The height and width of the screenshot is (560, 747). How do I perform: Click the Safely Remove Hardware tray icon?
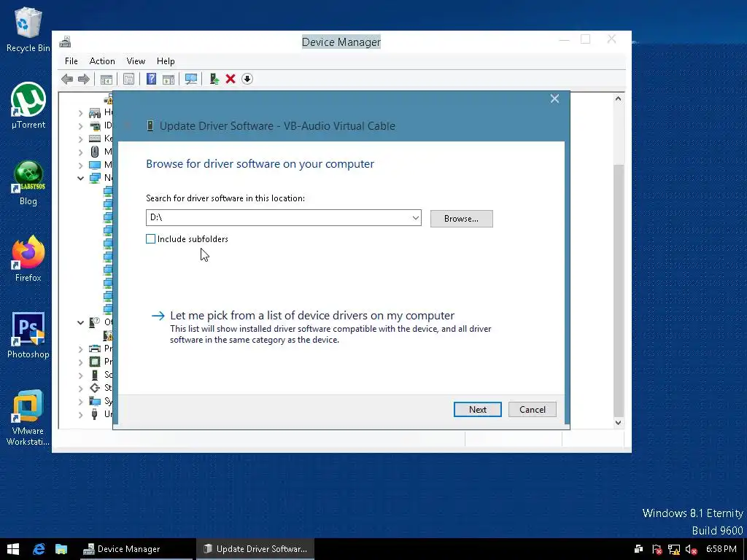pos(639,550)
